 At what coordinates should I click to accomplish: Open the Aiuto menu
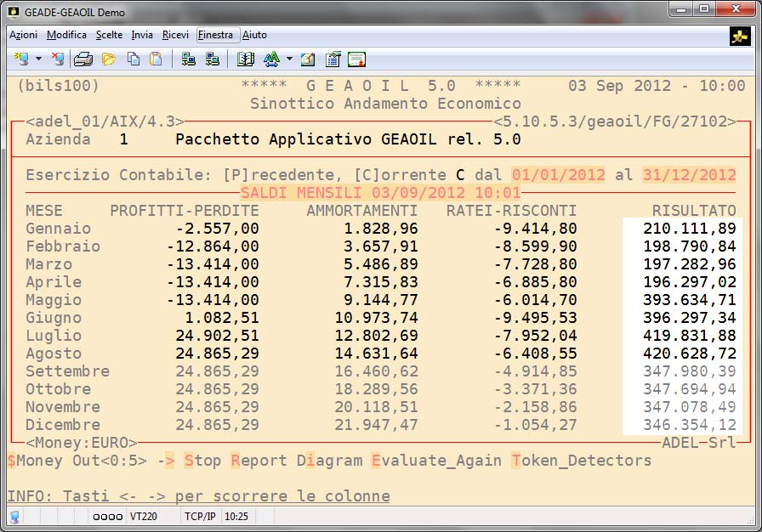(254, 35)
